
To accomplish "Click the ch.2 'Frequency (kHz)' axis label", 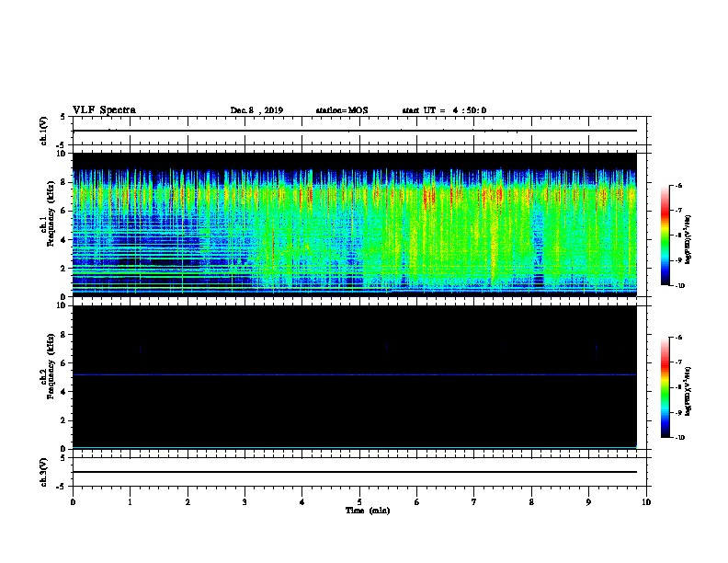I will [51, 366].
